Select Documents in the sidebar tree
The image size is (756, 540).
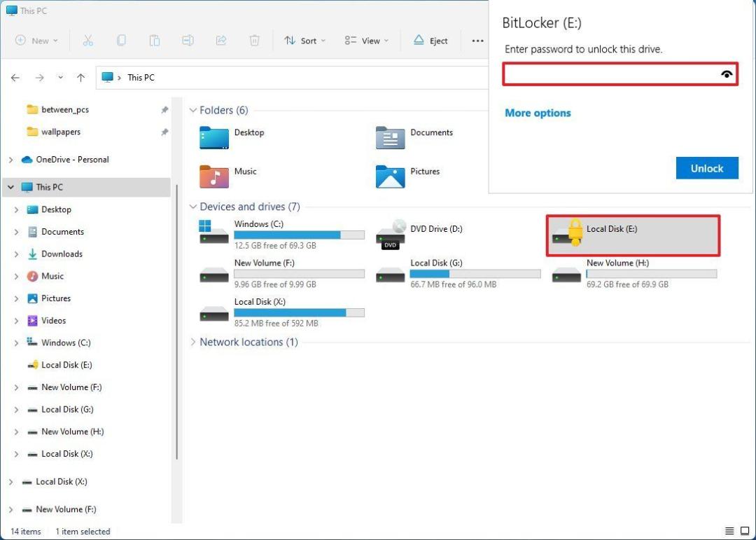coord(62,232)
